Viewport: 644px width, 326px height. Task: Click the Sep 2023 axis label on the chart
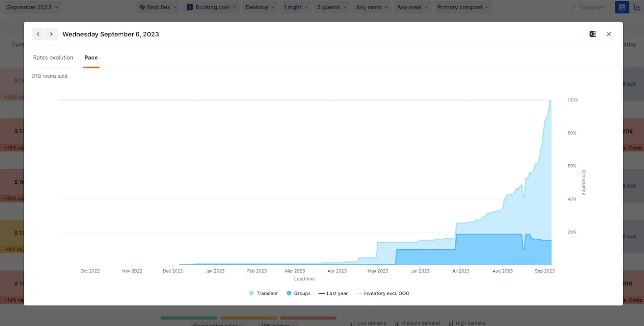click(x=544, y=271)
